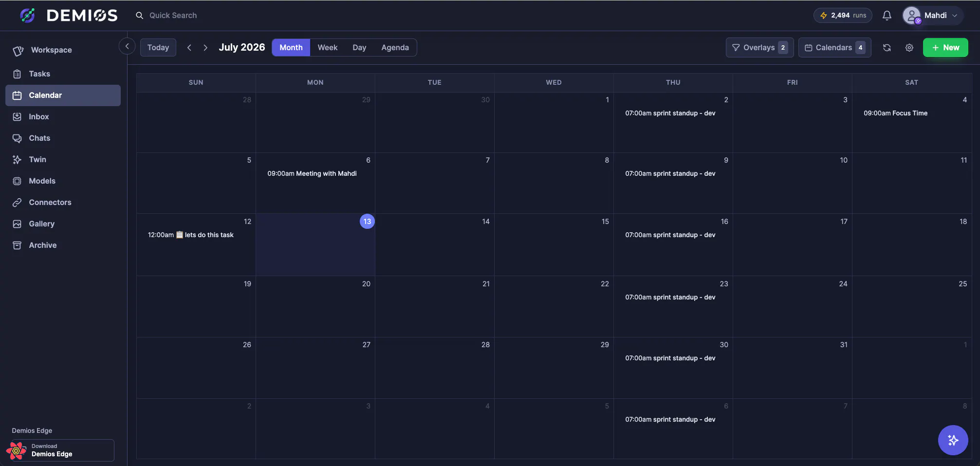
Task: Refresh the calendar with sync icon
Action: click(x=887, y=48)
